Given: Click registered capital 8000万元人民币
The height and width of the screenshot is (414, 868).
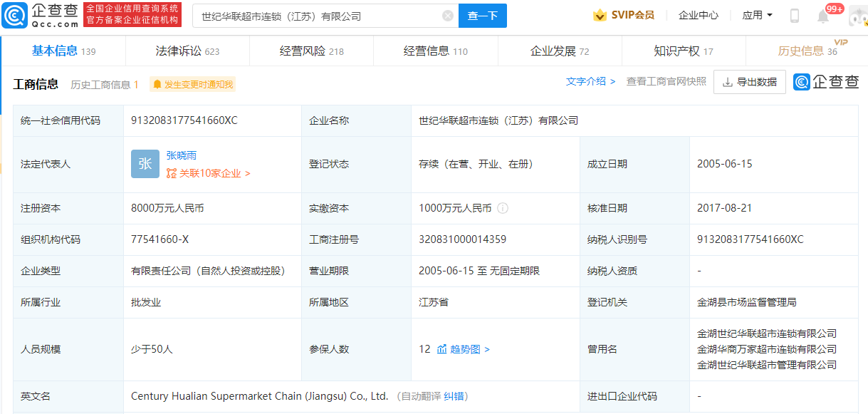Looking at the screenshot, I should [x=168, y=209].
